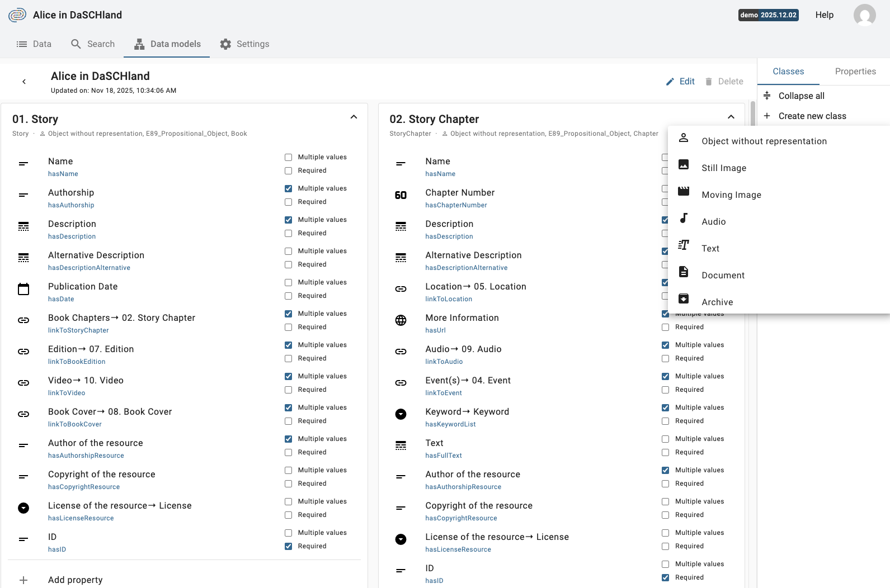This screenshot has width=890, height=588.
Task: Click the back arrow beside Alice in DaSCHland
Action: [x=24, y=82]
